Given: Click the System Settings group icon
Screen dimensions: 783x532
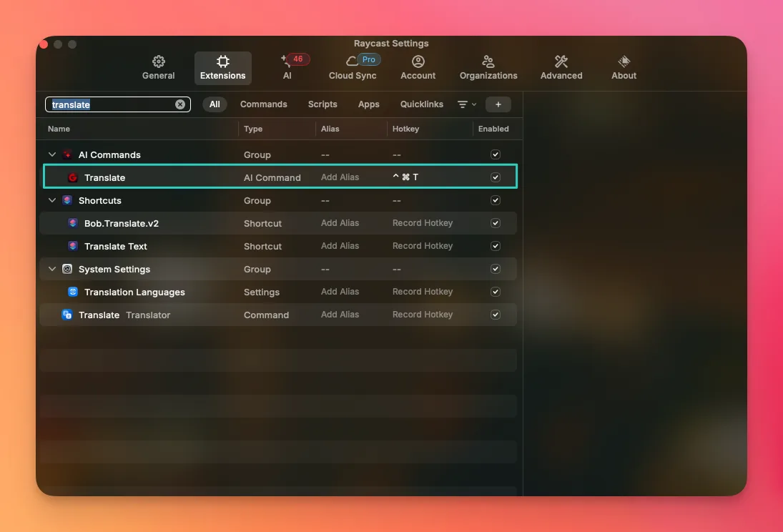Looking at the screenshot, I should (67, 269).
